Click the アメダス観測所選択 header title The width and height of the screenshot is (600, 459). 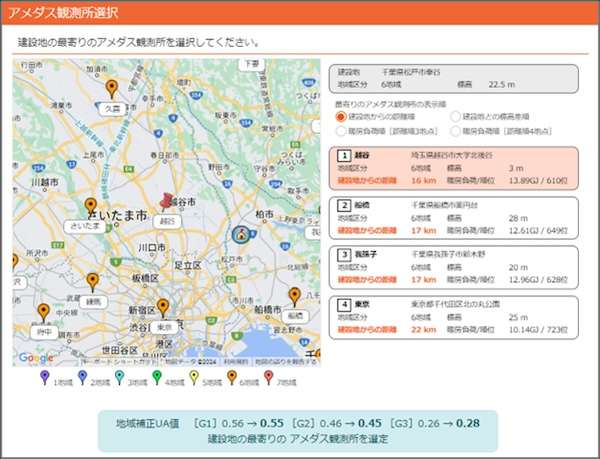click(63, 13)
